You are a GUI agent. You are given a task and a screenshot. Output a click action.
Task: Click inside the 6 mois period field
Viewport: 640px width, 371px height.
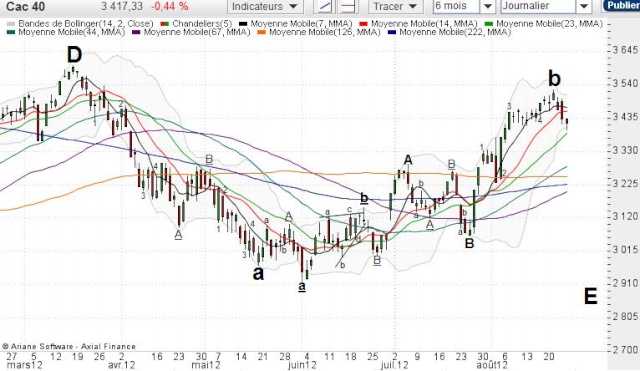456,6
